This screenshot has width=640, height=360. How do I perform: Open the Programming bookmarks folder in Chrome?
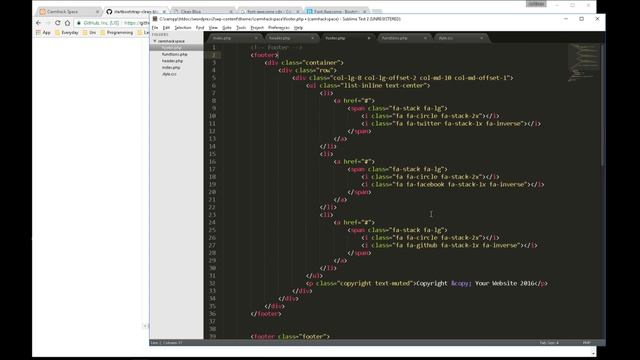(116, 32)
